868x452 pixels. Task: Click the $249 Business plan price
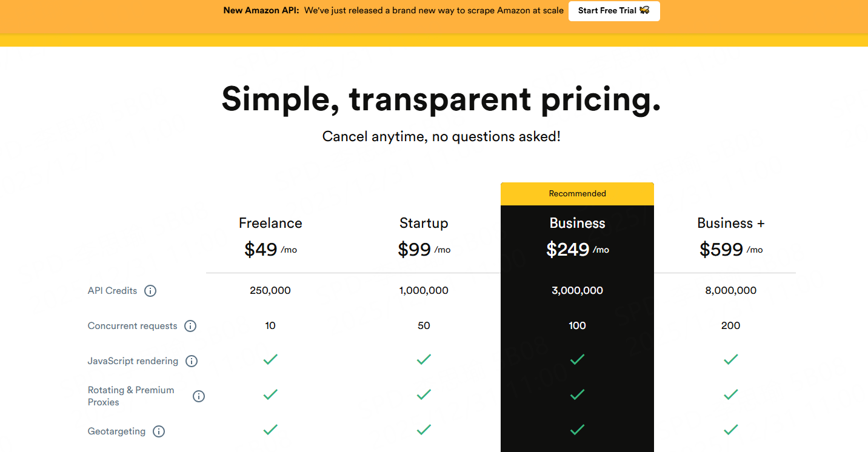click(x=569, y=248)
